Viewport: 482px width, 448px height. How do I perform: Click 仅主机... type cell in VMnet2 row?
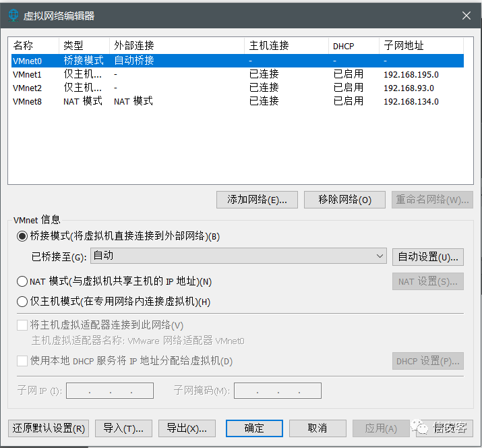82,88
